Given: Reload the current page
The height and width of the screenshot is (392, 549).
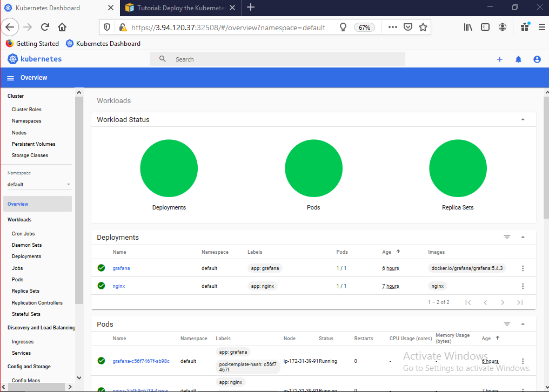Looking at the screenshot, I should coord(45,27).
